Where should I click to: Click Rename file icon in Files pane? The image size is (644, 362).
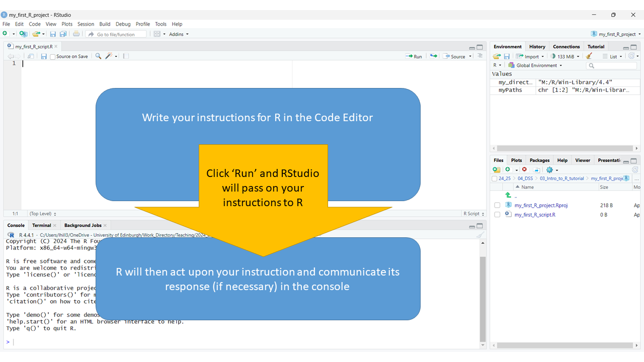536,170
